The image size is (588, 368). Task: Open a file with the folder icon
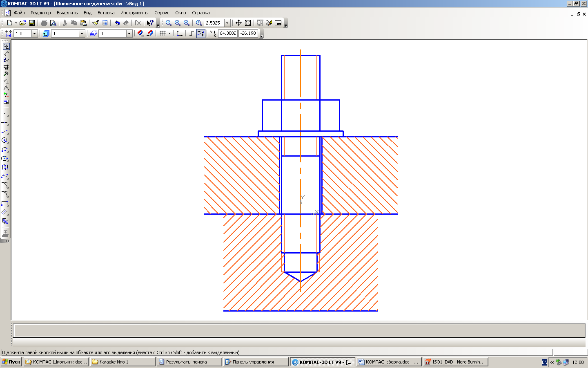[22, 23]
